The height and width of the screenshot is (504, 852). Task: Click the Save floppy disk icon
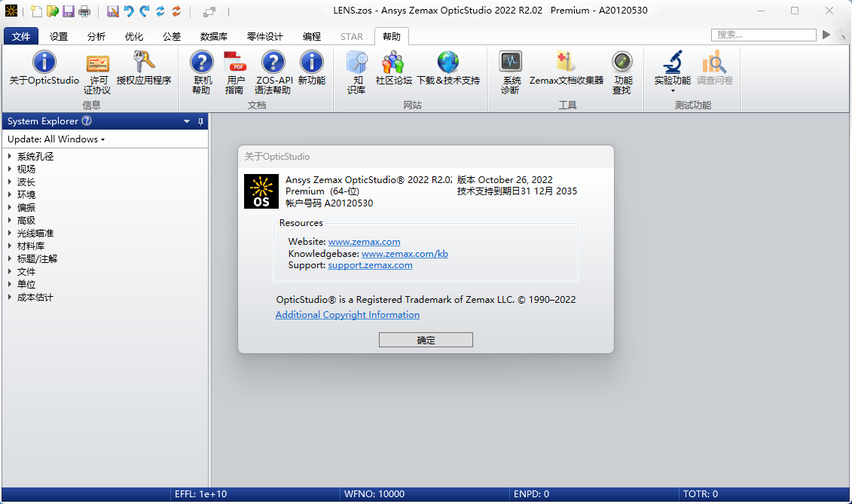tap(69, 11)
